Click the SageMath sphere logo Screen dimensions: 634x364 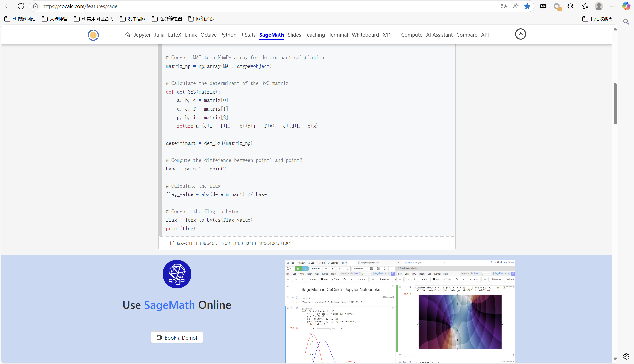(x=177, y=274)
